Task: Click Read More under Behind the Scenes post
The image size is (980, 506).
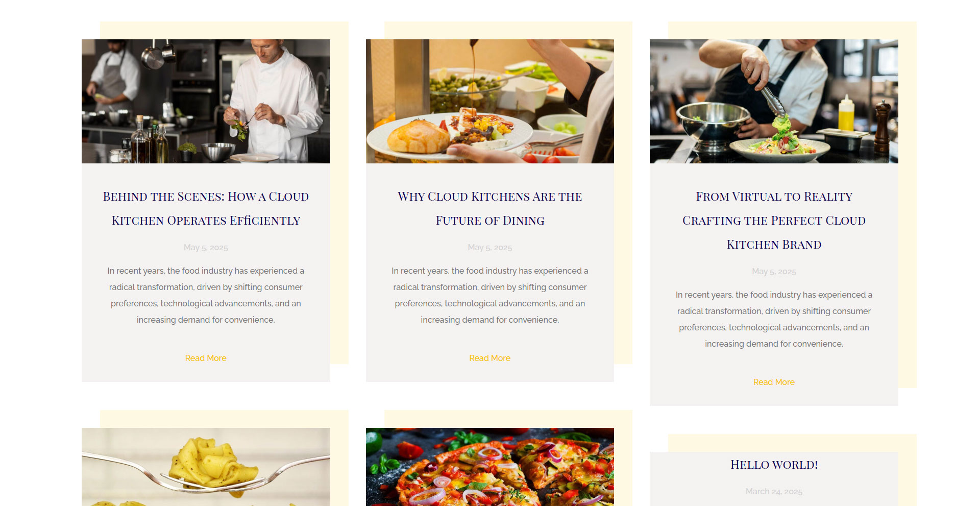Action: click(206, 358)
